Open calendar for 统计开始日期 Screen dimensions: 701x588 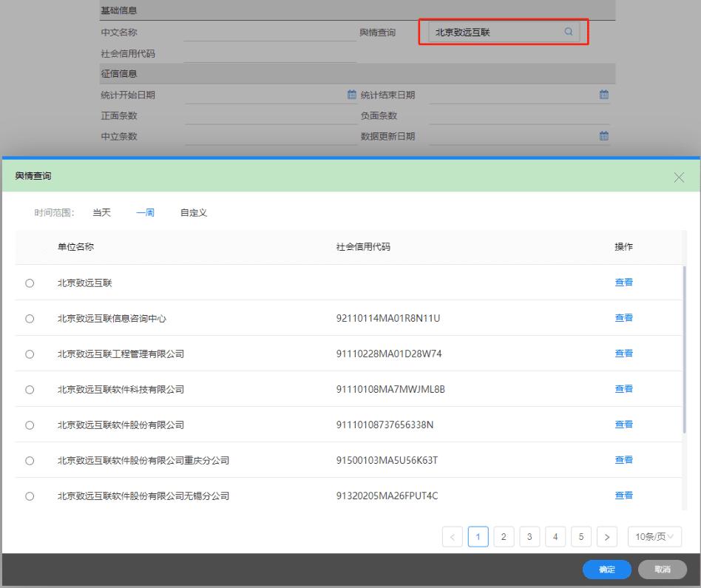click(352, 95)
